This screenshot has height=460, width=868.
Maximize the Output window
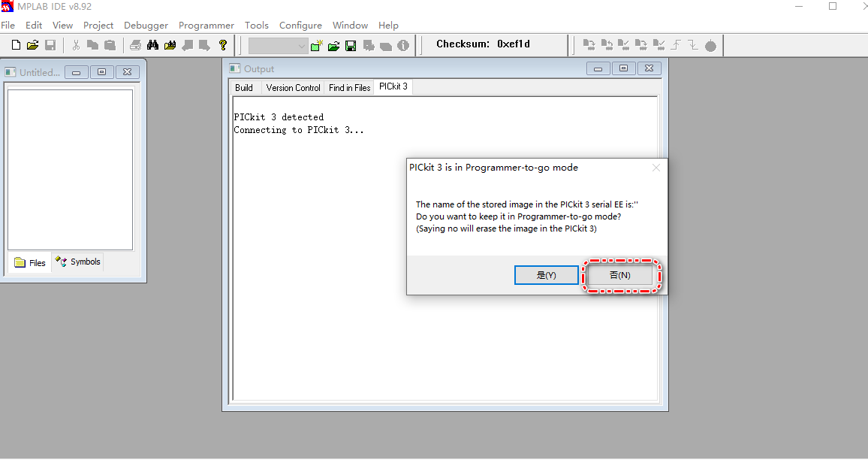point(623,68)
